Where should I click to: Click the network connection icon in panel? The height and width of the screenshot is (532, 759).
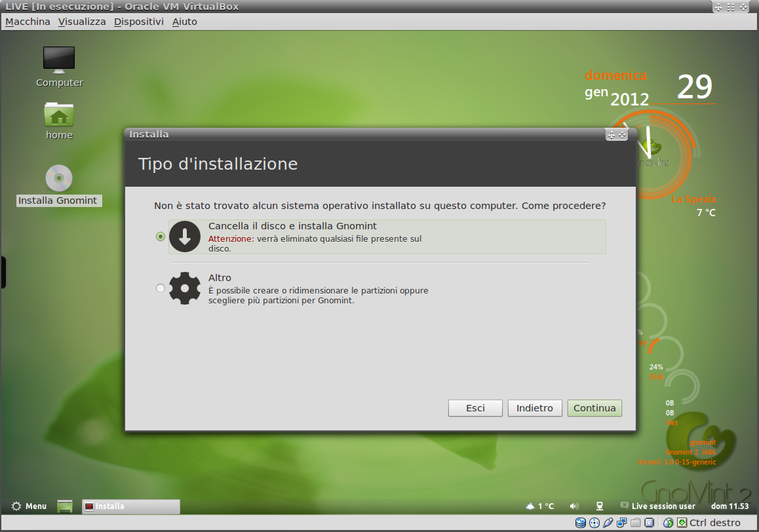tap(599, 506)
